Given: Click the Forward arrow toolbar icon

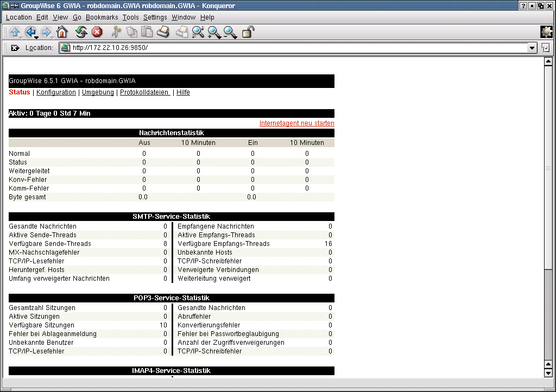Looking at the screenshot, I should pos(47,32).
